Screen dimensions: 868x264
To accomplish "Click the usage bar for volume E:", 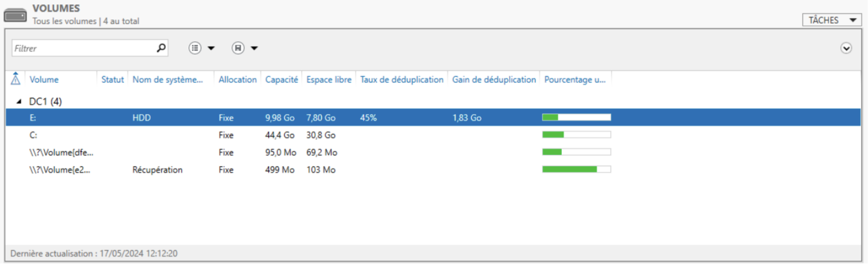I will pyautogui.click(x=577, y=117).
